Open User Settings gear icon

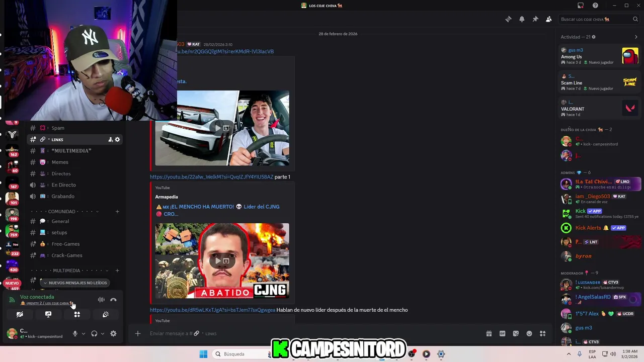point(113,333)
